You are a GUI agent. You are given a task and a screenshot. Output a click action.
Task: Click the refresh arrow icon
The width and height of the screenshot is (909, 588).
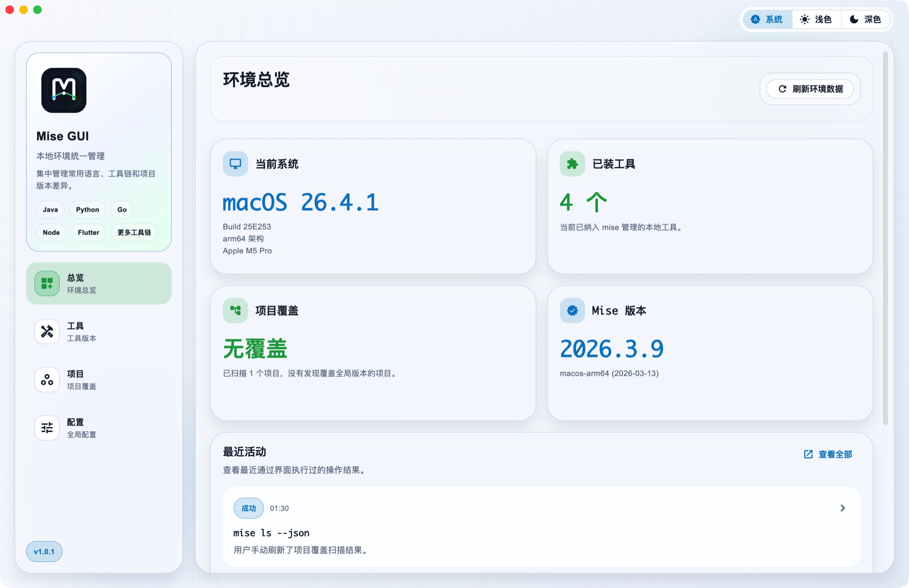[x=782, y=89]
